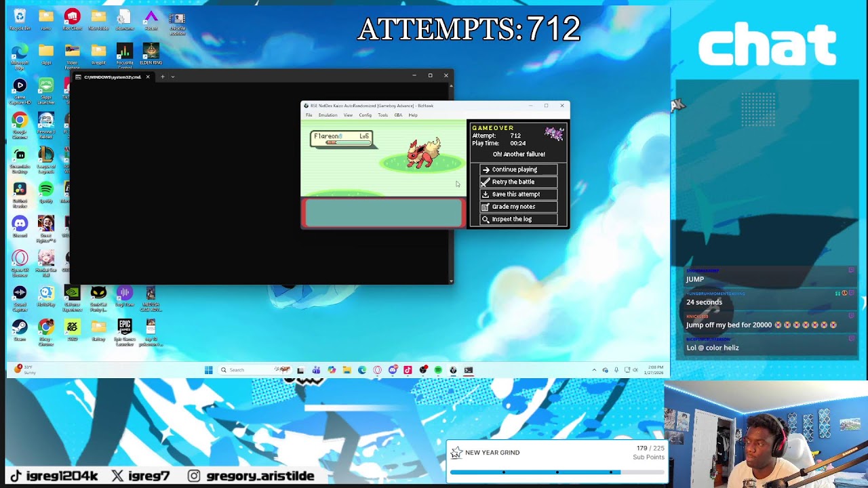Launch Microsoft Edge from the desktop
Screen dimensions: 868x488
[x=20, y=57]
